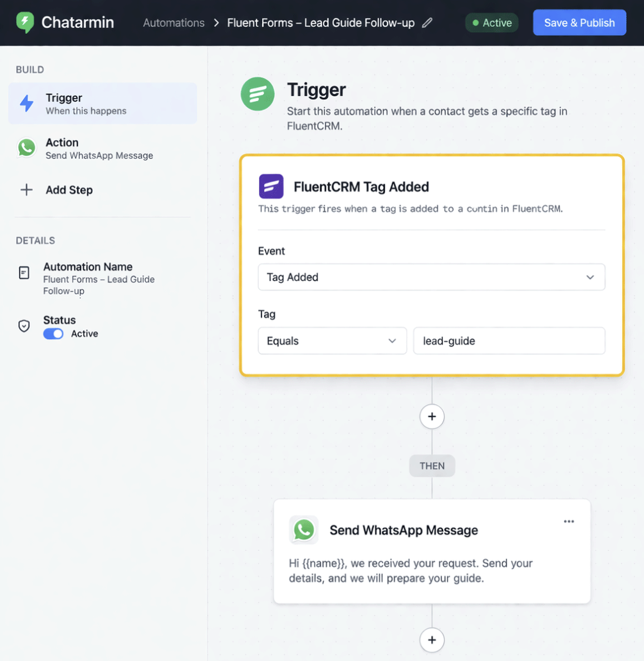Viewport: 644px width, 661px height.
Task: Toggle the Status Active switch off
Action: (53, 334)
